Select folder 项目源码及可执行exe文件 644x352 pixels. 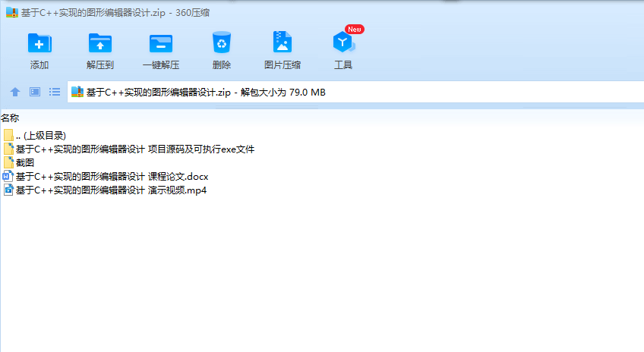point(135,149)
